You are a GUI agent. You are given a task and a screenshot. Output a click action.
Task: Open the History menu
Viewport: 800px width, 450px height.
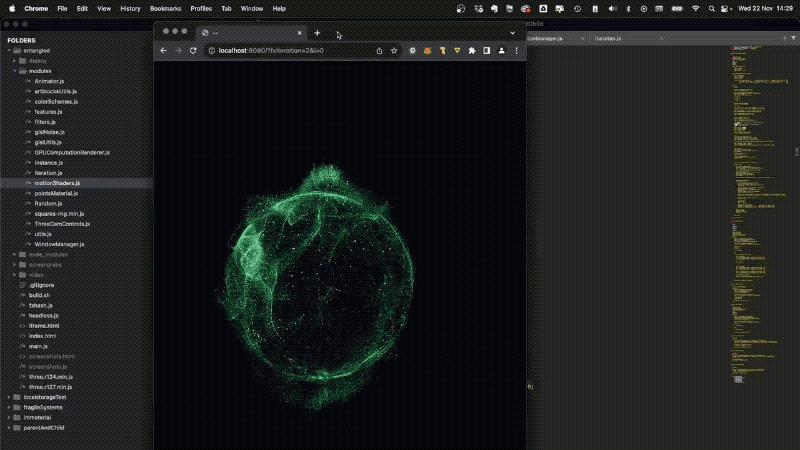click(x=130, y=9)
